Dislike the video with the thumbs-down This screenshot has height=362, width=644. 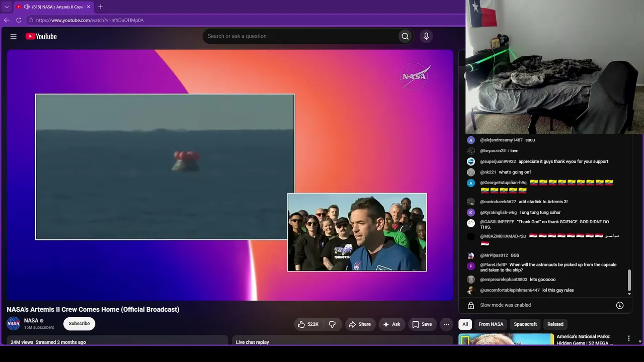332,324
